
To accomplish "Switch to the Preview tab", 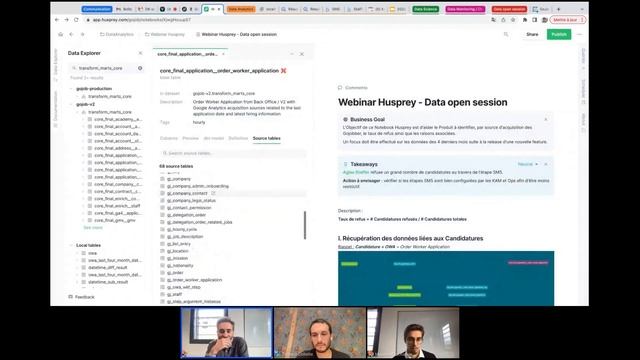I will pos(190,138).
